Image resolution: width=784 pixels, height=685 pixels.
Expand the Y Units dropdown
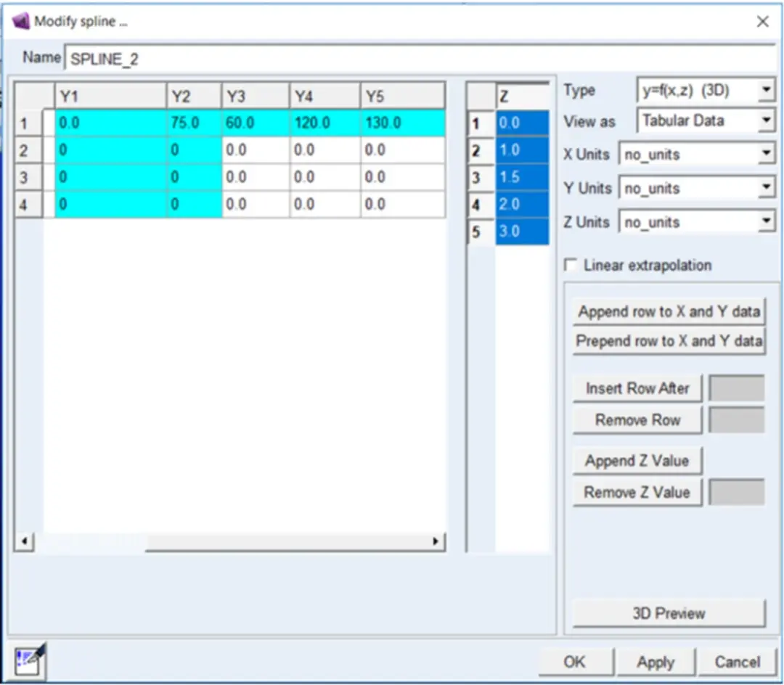(x=696, y=189)
